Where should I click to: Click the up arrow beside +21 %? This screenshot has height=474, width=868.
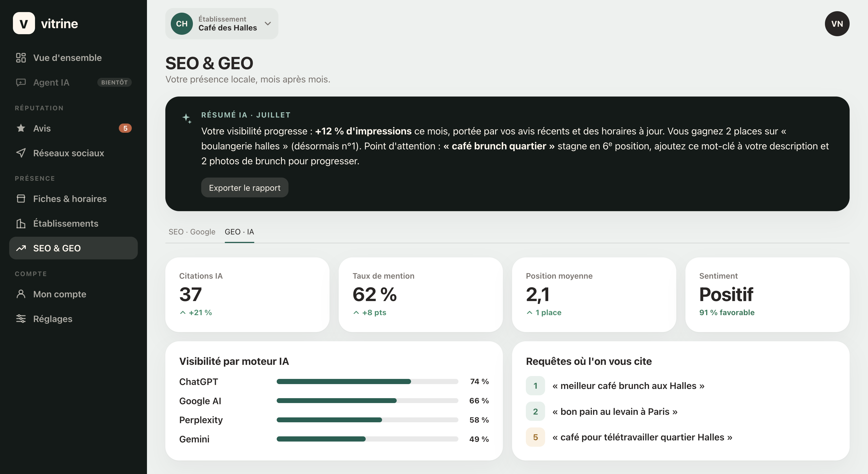(x=183, y=313)
